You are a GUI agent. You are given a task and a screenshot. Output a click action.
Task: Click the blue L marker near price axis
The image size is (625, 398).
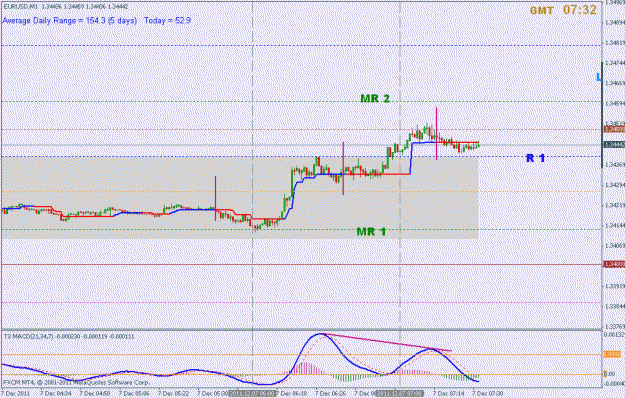pyautogui.click(x=598, y=77)
